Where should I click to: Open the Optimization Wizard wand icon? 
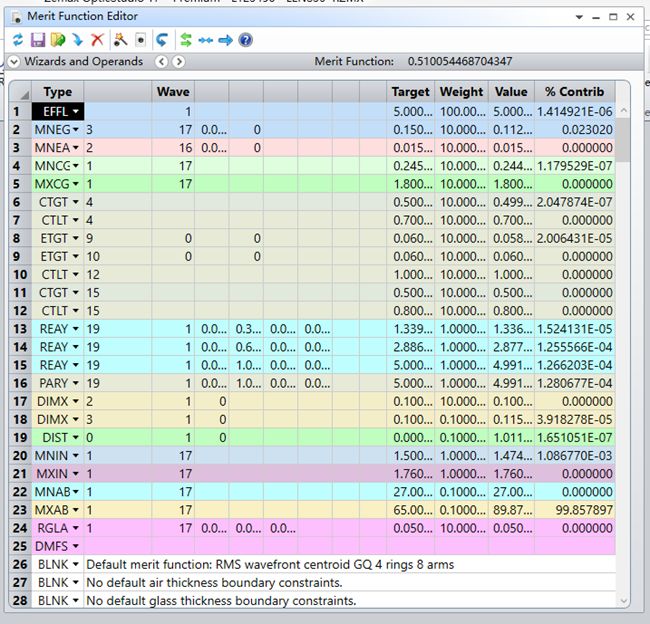(x=120, y=40)
